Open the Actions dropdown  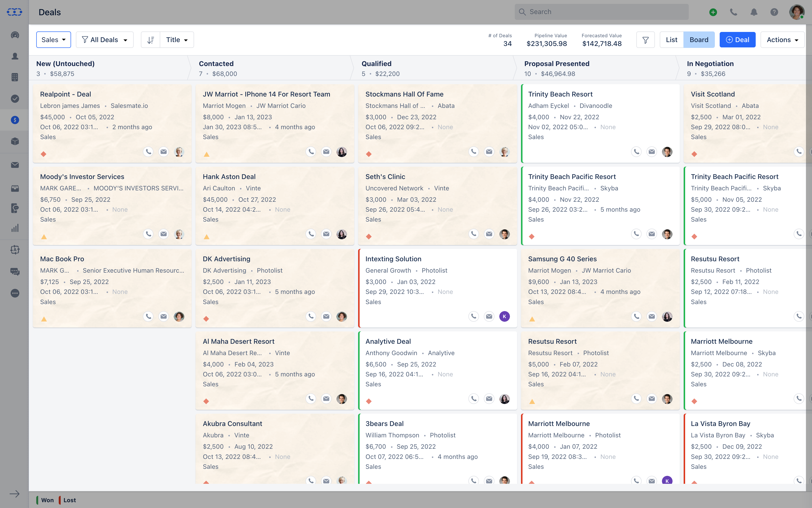coord(782,40)
